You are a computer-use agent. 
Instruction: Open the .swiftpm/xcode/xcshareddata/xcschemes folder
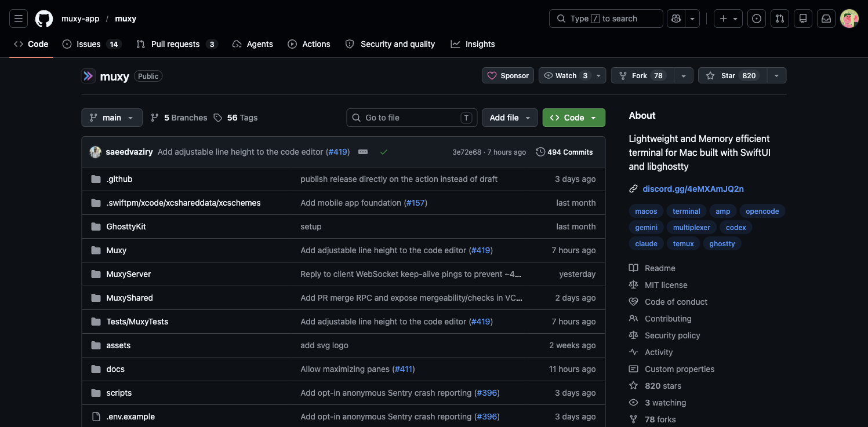184,203
